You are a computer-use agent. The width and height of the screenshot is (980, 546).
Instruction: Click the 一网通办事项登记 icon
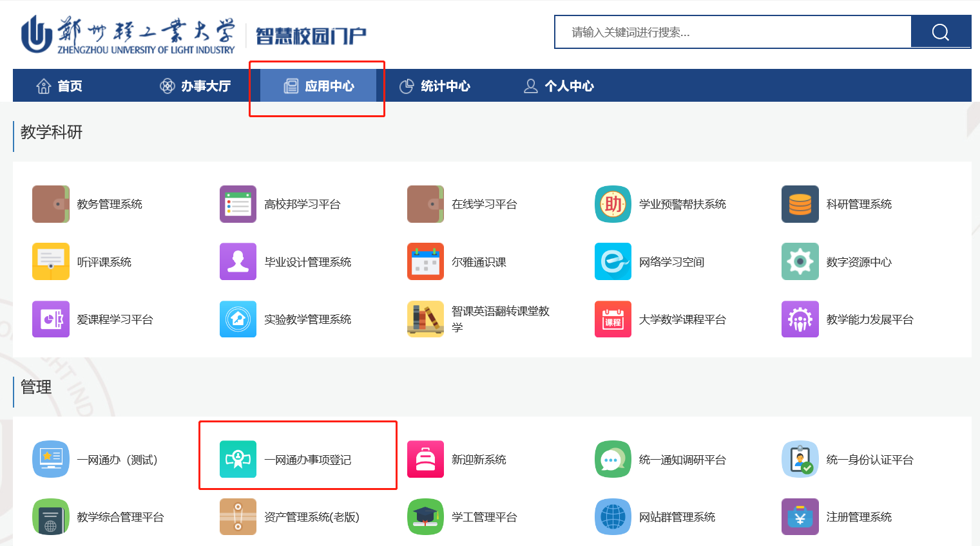pos(238,459)
